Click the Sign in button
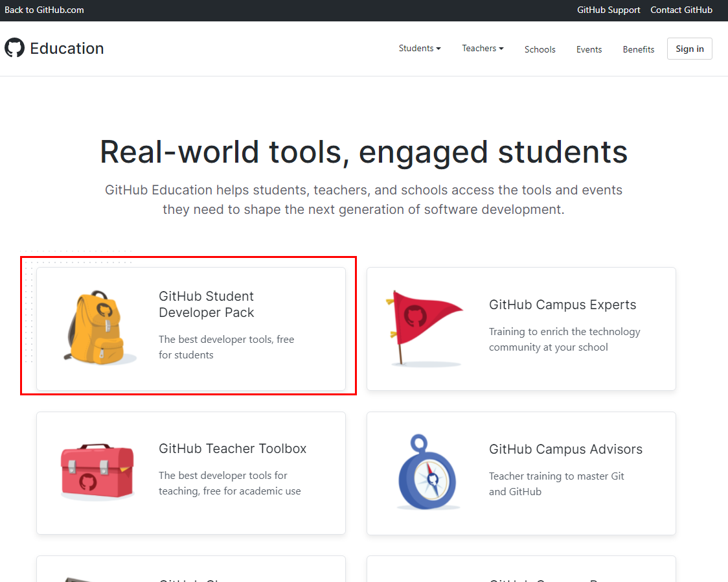This screenshot has width=728, height=582. (690, 49)
